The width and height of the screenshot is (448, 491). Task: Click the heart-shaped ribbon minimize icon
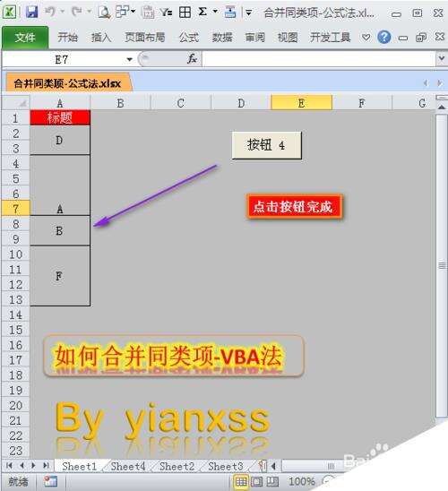366,38
